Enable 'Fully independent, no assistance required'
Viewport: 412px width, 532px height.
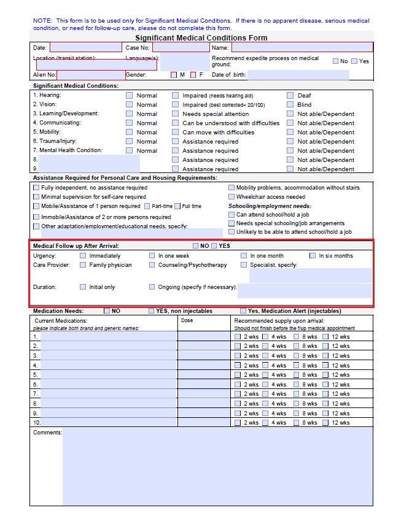[36, 188]
